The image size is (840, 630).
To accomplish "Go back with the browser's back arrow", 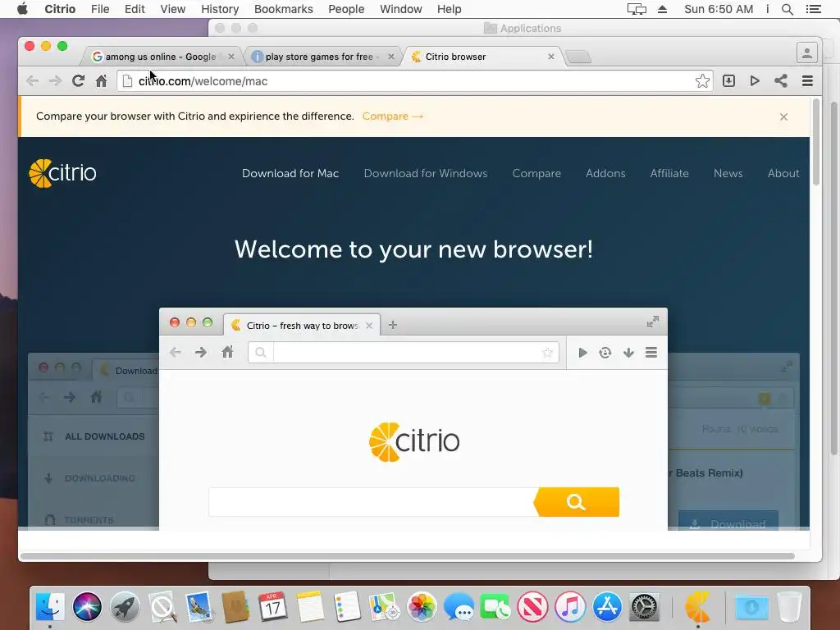I will pos(33,81).
